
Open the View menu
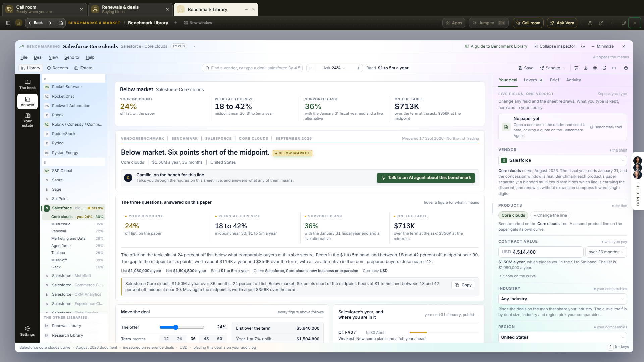point(53,57)
